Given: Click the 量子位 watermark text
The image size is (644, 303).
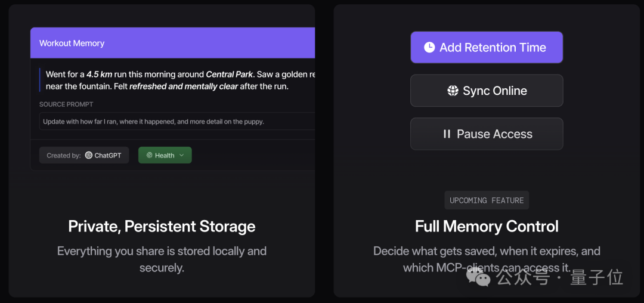Looking at the screenshot, I should [596, 277].
